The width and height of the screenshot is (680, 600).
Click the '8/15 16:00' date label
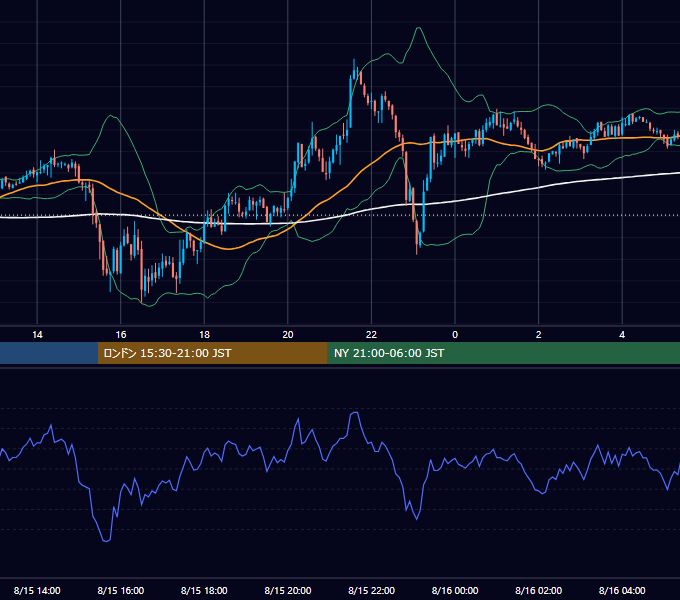pos(121,590)
